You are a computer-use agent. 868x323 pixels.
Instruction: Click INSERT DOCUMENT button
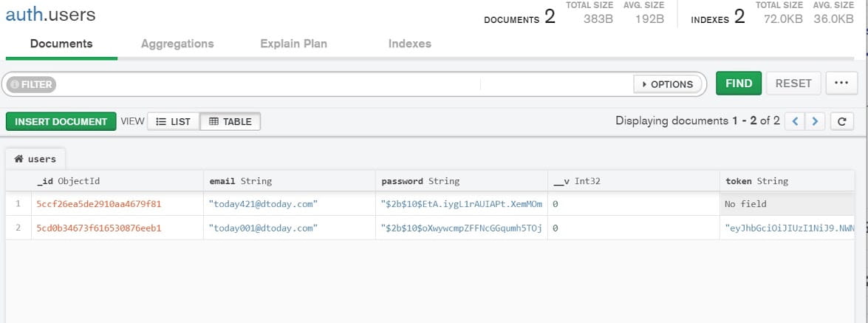tap(61, 121)
